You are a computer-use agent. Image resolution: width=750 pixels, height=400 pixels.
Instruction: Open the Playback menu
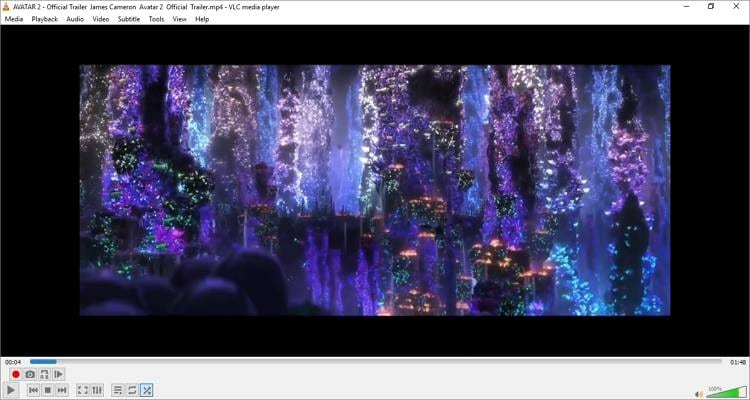click(x=44, y=19)
